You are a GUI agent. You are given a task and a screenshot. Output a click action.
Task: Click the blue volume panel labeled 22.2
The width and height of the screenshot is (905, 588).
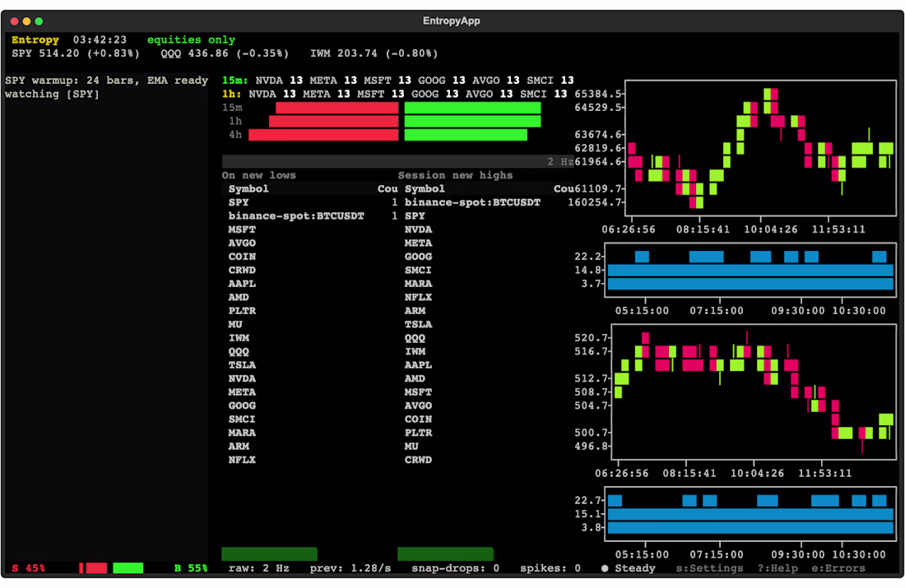pos(750,270)
